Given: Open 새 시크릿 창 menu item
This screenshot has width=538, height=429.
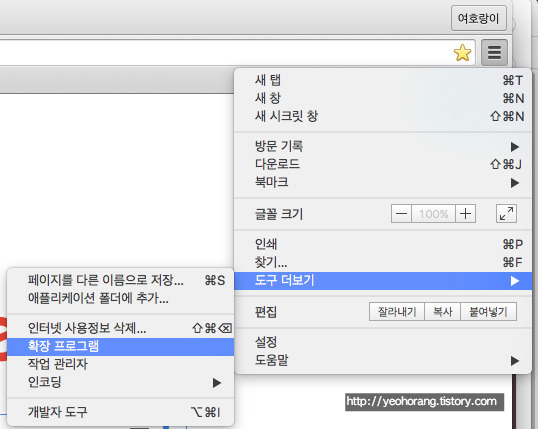Looking at the screenshot, I should click(383, 116).
